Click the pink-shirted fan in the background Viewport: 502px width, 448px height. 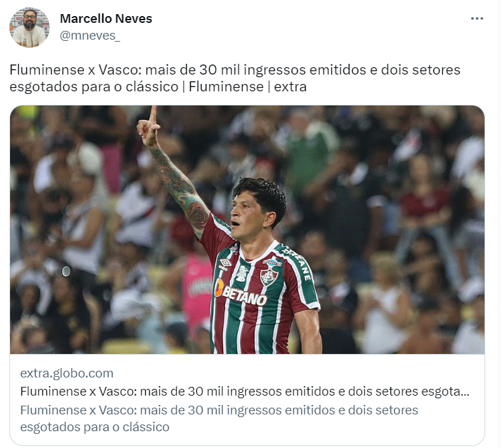coord(198,289)
